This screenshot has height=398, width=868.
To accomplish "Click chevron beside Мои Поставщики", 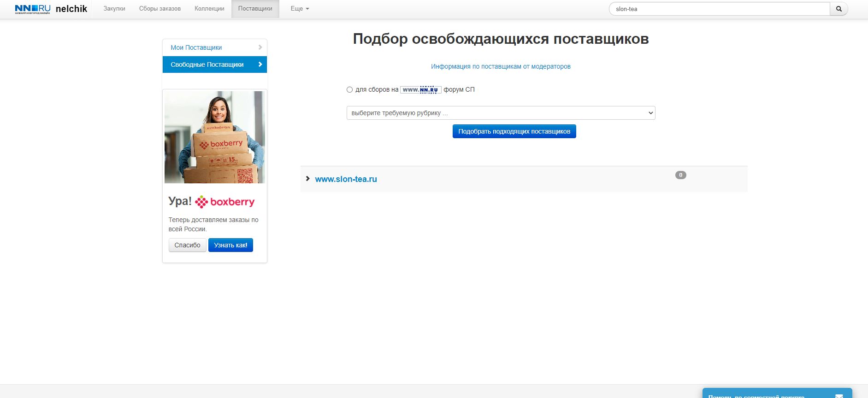I will coord(260,47).
